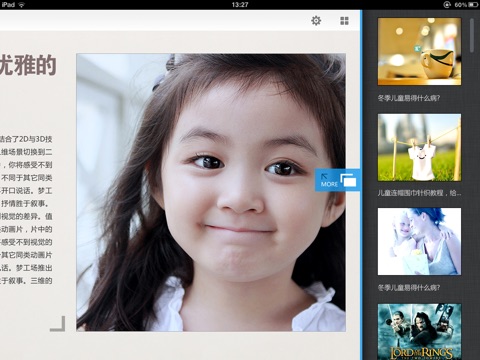480x360 pixels.
Task: Tap article text line containing 2D与3D技
Action: (x=26, y=139)
